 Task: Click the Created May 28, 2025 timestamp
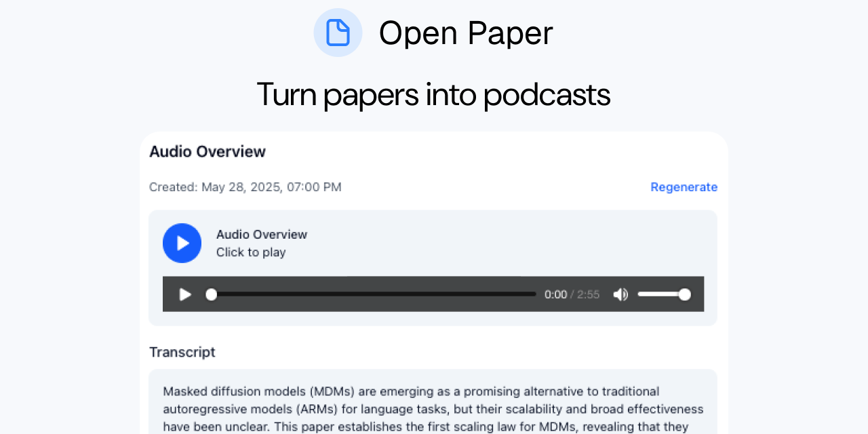[x=245, y=187]
